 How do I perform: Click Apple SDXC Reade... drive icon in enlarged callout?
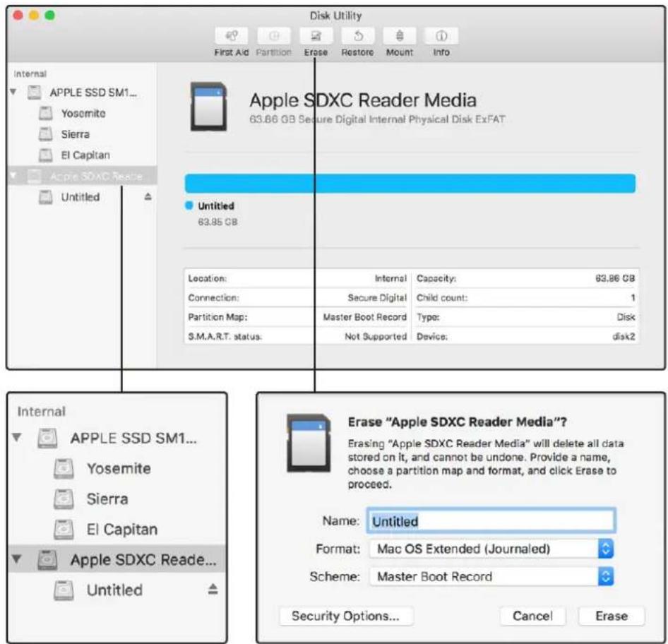tap(47, 560)
